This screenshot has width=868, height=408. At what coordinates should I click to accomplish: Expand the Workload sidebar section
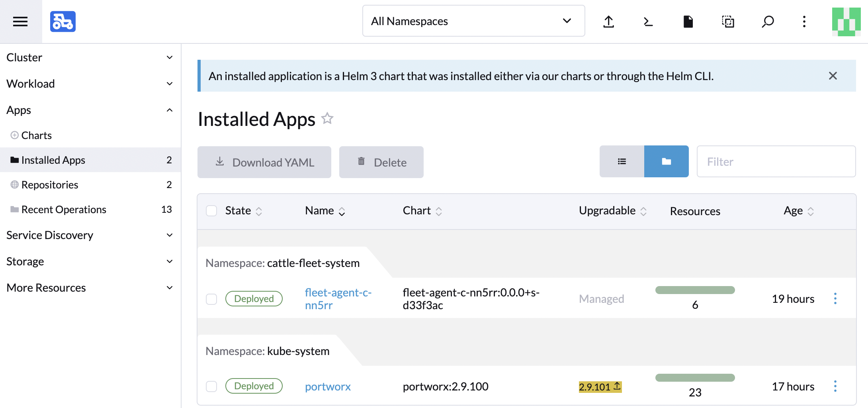coord(90,84)
